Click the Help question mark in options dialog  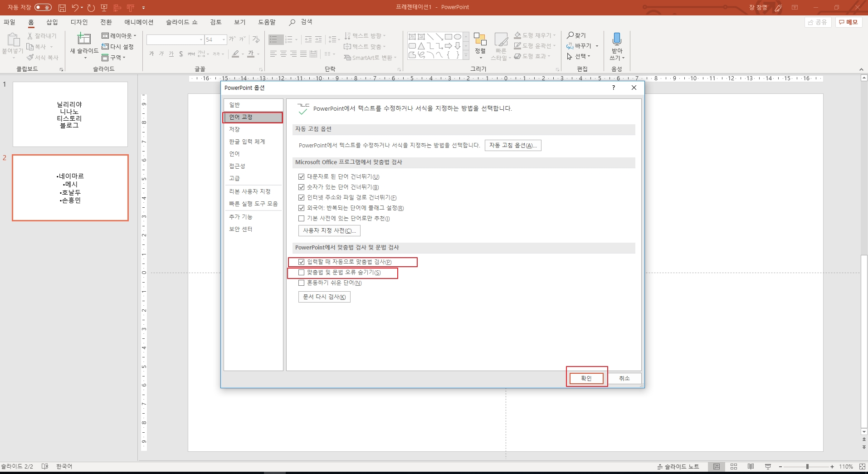point(614,88)
